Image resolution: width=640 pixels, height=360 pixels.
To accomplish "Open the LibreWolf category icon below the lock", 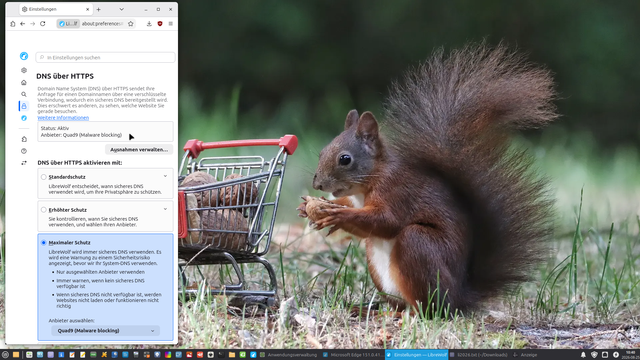I will tap(24, 118).
